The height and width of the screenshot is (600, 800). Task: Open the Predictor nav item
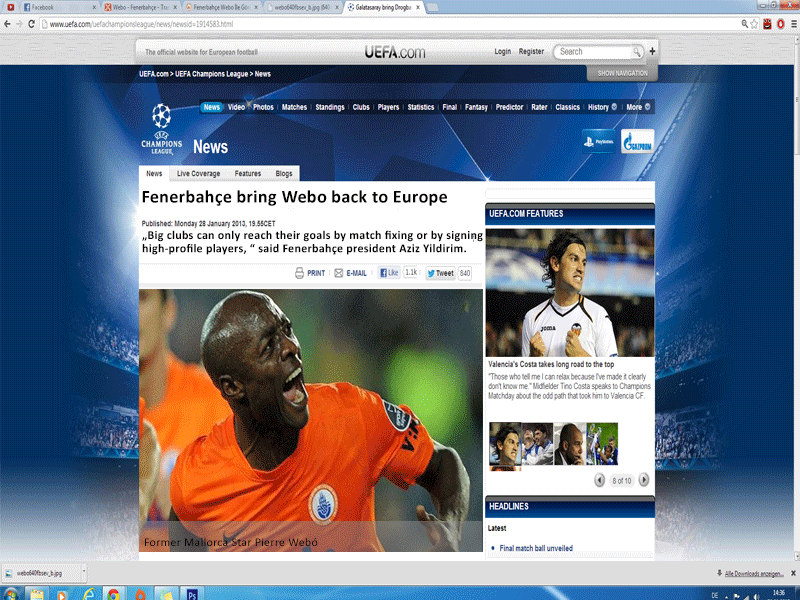pyautogui.click(x=509, y=107)
